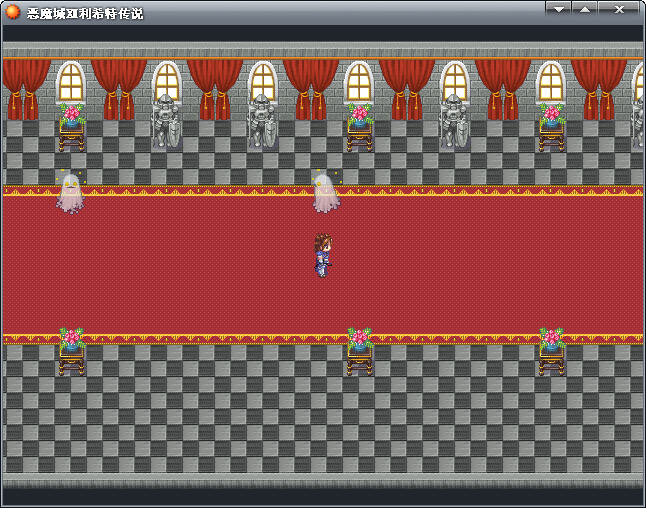Click the leftmost armor knight statue

click(x=166, y=121)
